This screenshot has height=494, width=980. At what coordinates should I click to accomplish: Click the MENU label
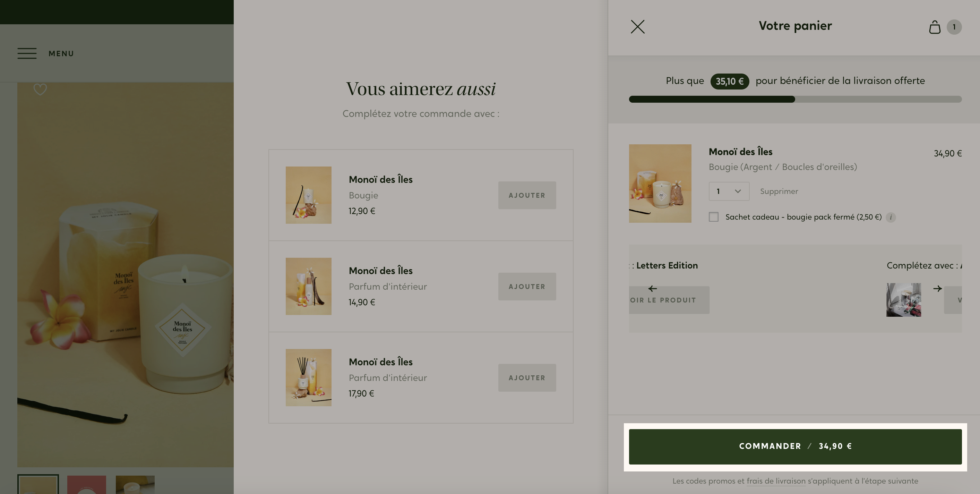point(61,54)
